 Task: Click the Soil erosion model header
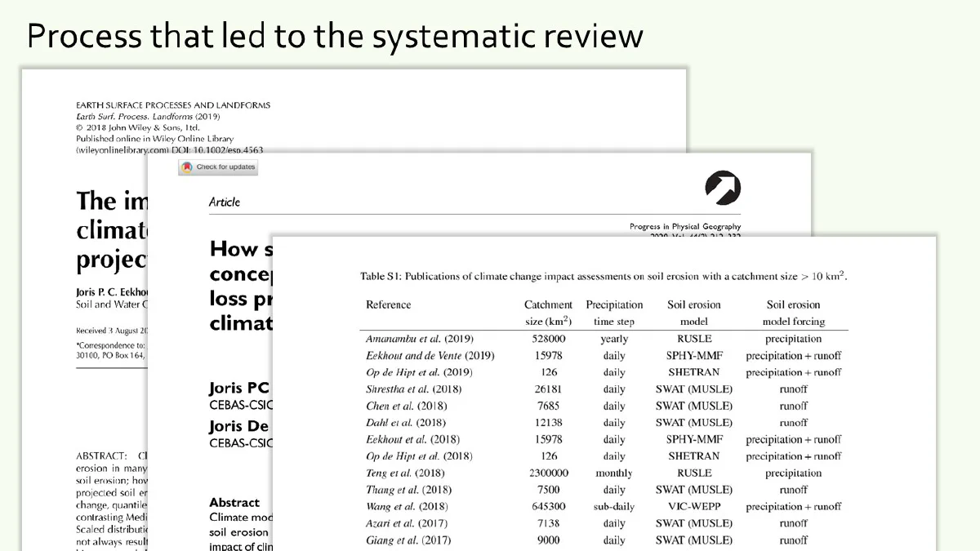(x=694, y=313)
